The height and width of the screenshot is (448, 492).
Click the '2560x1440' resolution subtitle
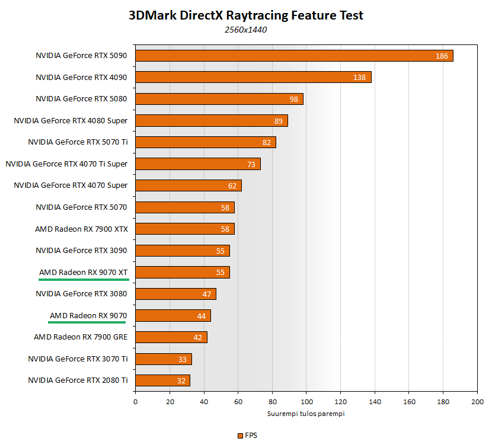245,30
